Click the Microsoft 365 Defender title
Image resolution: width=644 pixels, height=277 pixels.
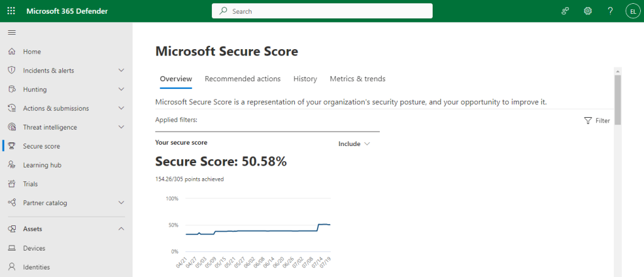pos(67,11)
